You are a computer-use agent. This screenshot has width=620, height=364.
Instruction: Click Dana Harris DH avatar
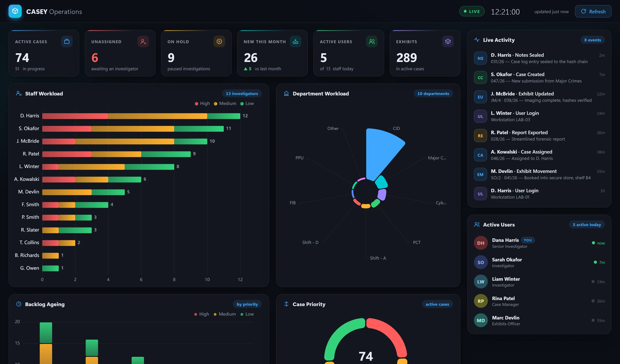[x=481, y=243]
